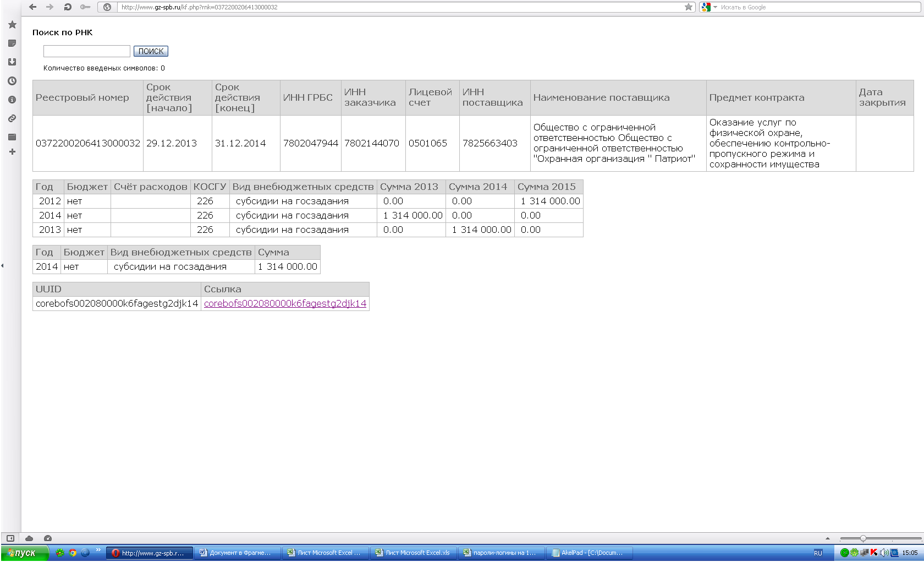Open Opera Link cloud icon
The width and height of the screenshot is (924, 578).
(29, 538)
